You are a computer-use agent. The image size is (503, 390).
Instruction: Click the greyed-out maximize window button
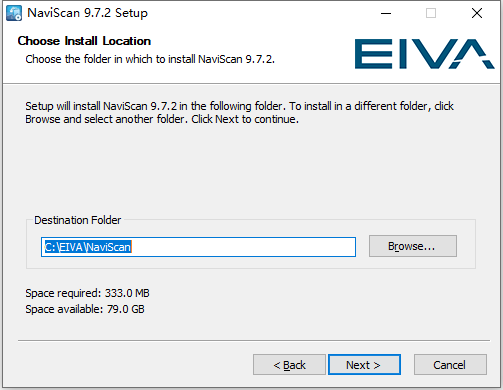coord(431,13)
